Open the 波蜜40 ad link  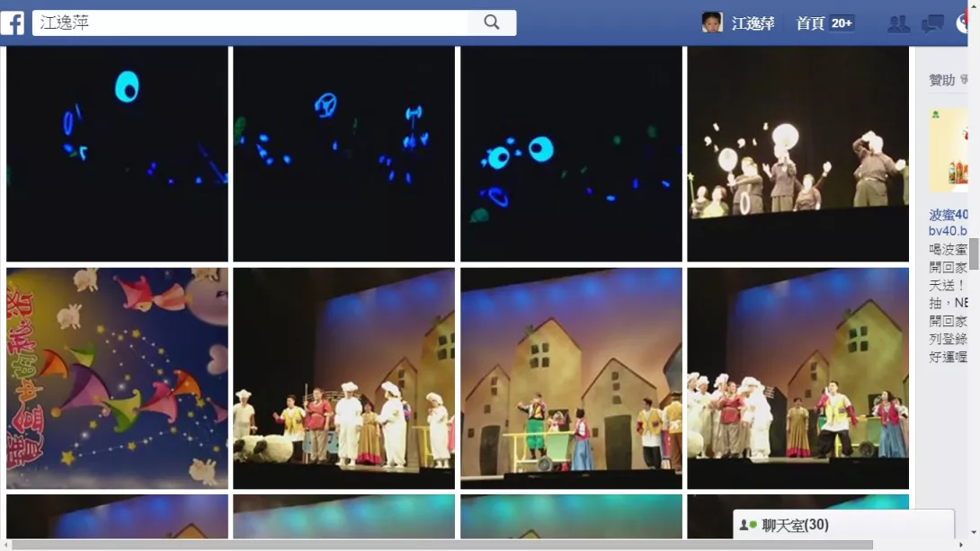click(x=949, y=215)
